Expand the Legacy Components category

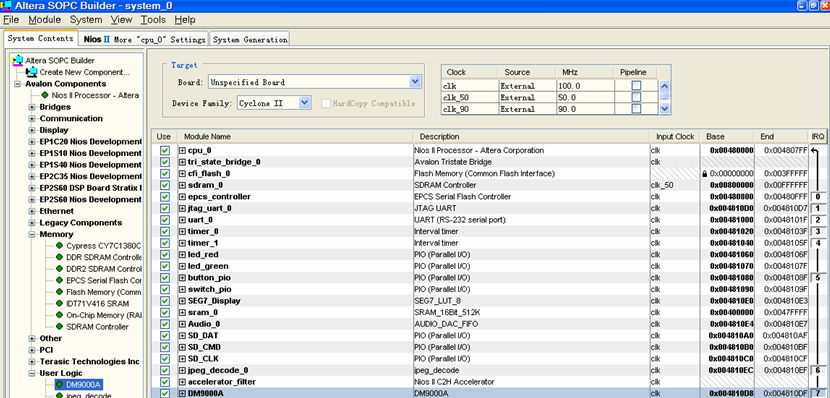tap(32, 223)
